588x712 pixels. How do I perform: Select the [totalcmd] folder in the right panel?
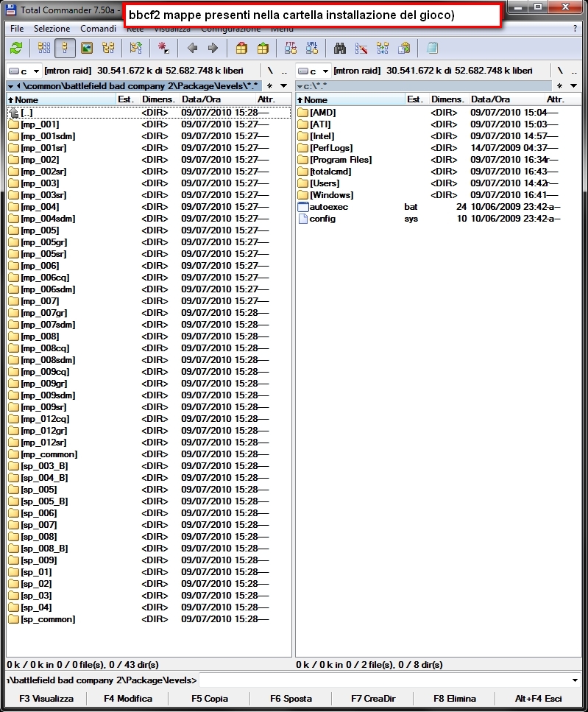click(439, 171)
